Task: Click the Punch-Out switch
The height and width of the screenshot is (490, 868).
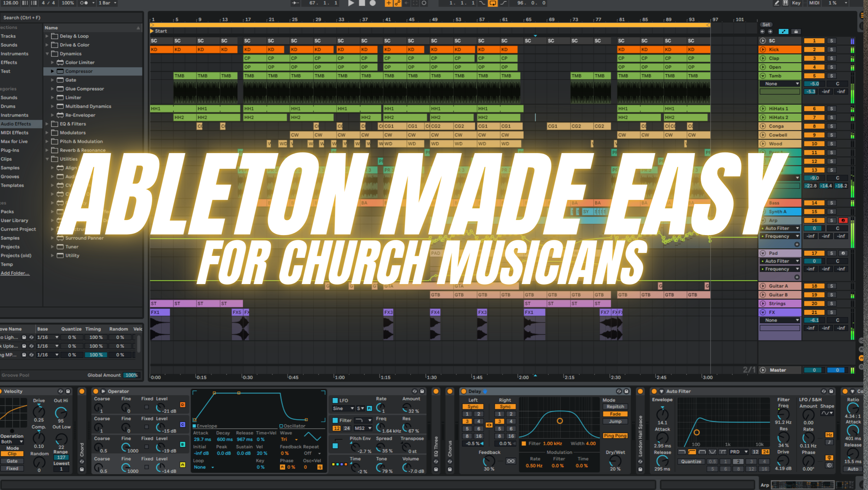Action: coord(503,3)
